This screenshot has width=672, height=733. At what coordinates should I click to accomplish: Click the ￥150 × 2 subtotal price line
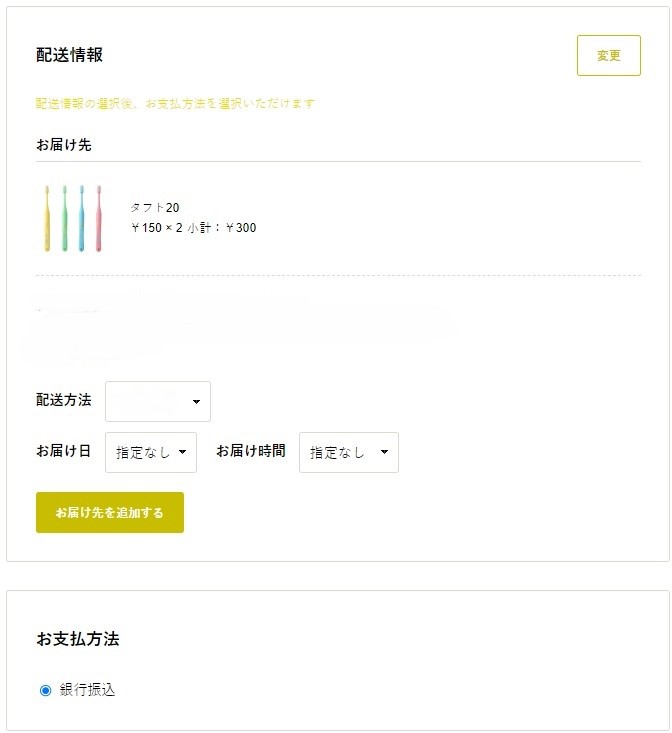click(193, 228)
